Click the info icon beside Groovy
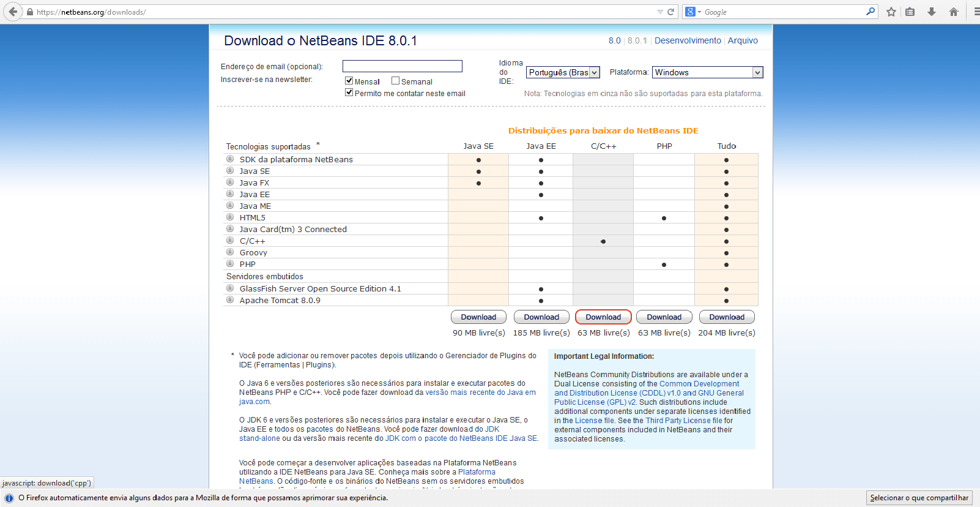This screenshot has width=980, height=507. (230, 252)
